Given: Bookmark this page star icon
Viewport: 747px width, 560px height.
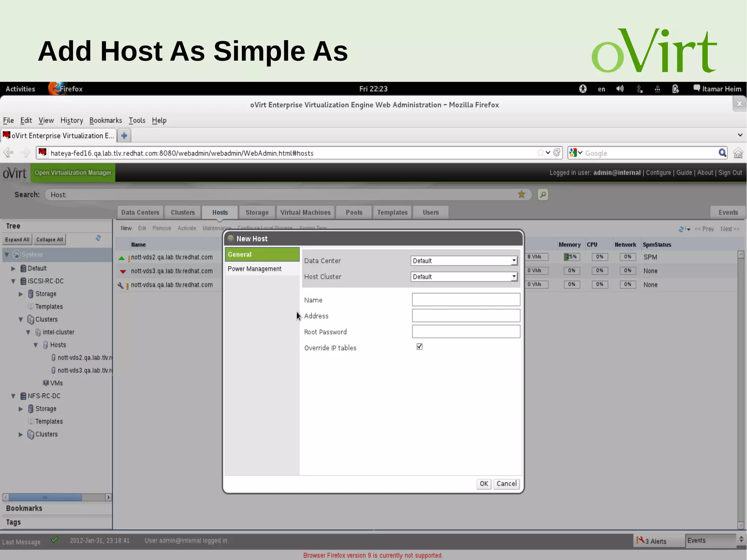Looking at the screenshot, I should click(x=540, y=153).
